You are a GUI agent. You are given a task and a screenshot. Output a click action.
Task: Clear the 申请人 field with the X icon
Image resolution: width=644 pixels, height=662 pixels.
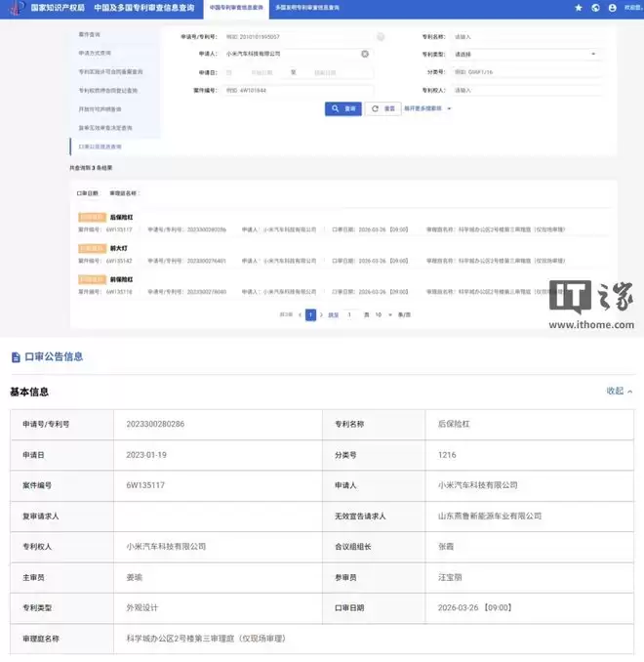(x=365, y=54)
